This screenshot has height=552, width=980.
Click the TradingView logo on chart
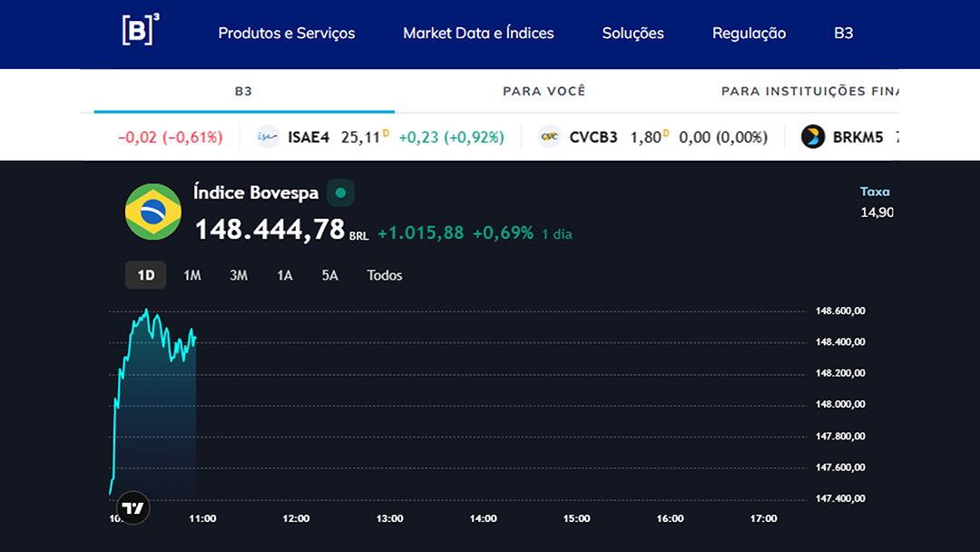coord(133,508)
